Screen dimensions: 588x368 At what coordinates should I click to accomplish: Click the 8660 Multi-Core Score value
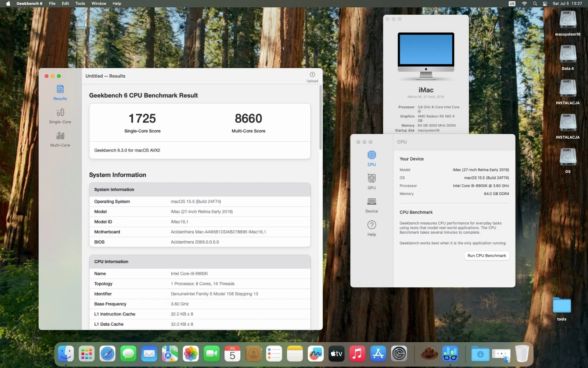tap(248, 118)
